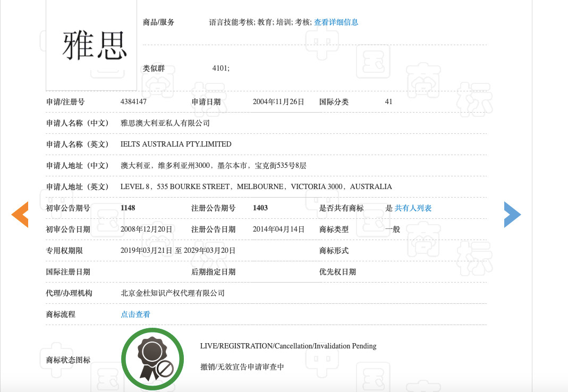Click the 申请人地址（英文） label

77,187
